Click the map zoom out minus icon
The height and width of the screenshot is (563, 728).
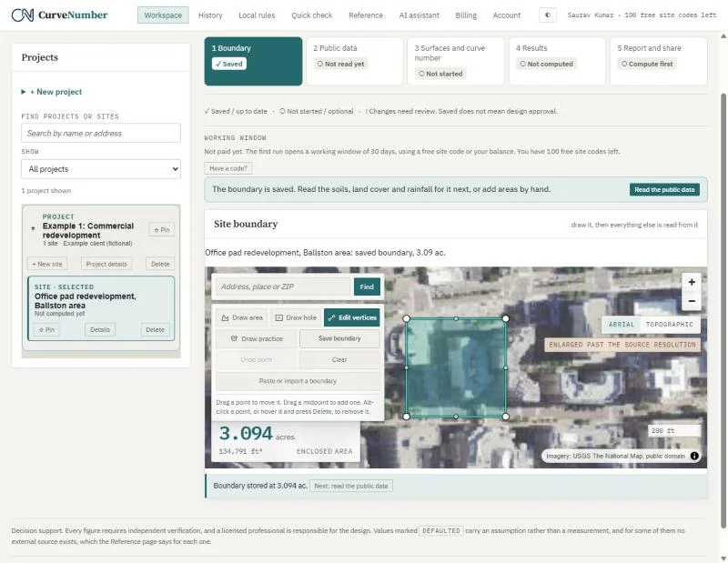692,301
